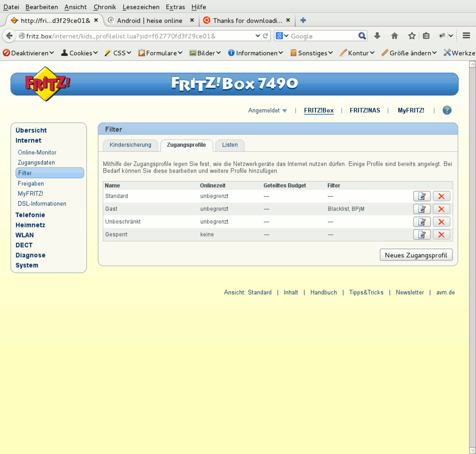Delete the Unbeschränkt access profile
This screenshot has height=454, width=476.
click(x=441, y=222)
